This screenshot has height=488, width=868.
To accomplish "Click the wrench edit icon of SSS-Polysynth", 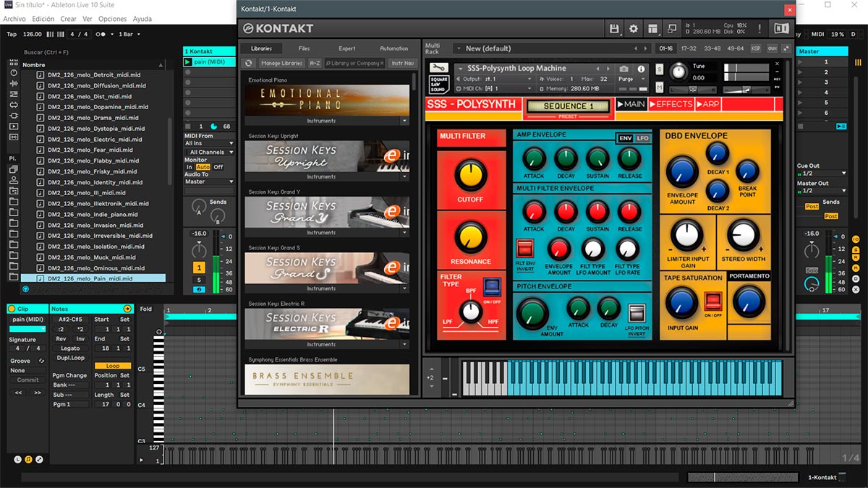I will coord(439,68).
